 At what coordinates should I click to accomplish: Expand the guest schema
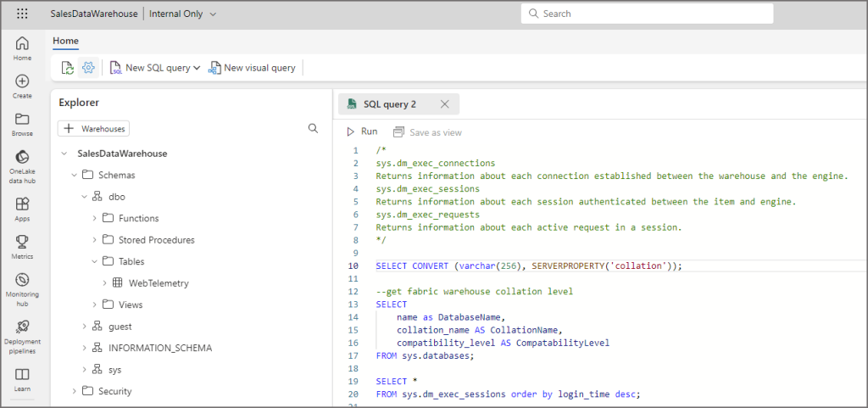pos(84,326)
